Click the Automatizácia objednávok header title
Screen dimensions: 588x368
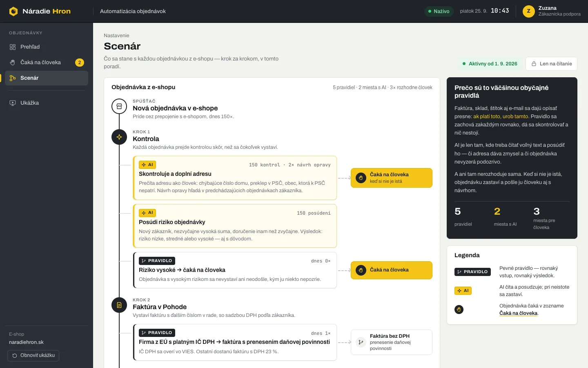coord(133,11)
